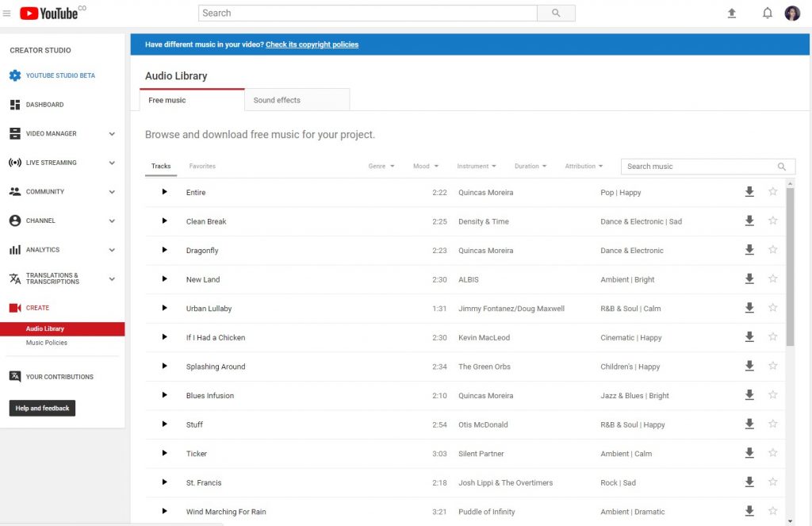
Task: Click the YouTube Studio Beta gear icon
Action: pyautogui.click(x=15, y=75)
